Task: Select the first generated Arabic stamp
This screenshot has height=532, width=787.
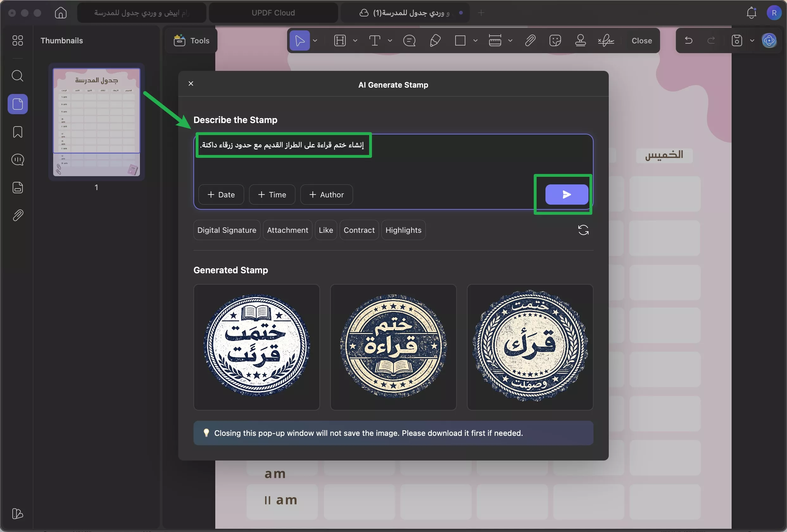Action: tap(256, 347)
